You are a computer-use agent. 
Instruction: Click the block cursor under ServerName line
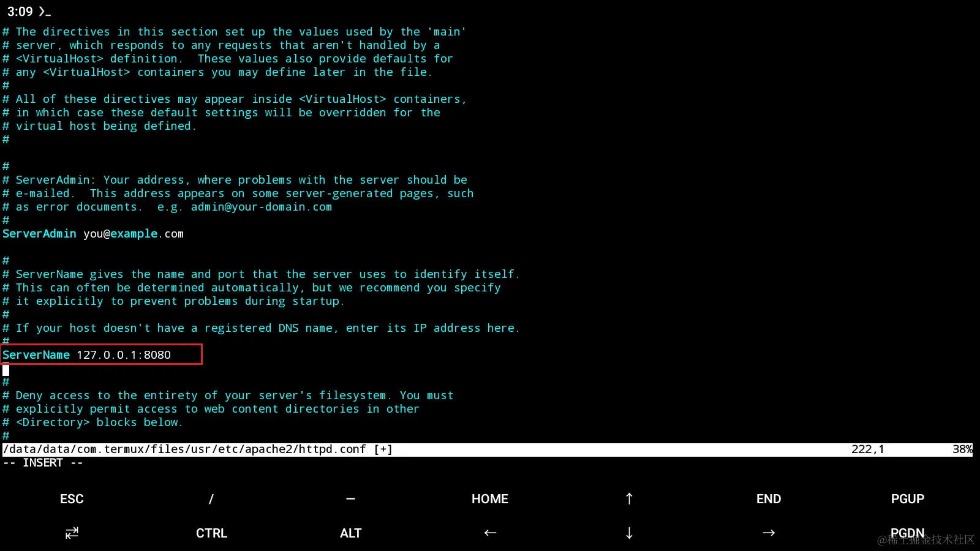(6, 370)
